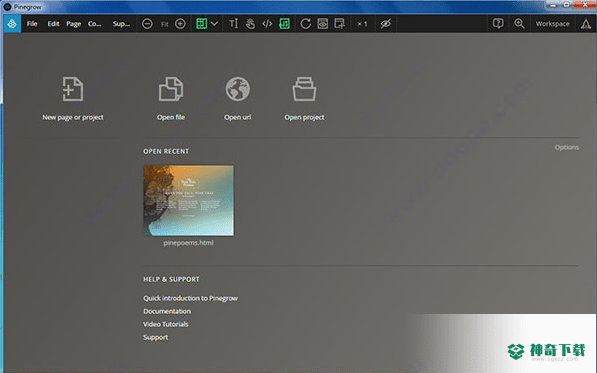
Task: Click the ×1 view multiplier
Action: (x=362, y=24)
